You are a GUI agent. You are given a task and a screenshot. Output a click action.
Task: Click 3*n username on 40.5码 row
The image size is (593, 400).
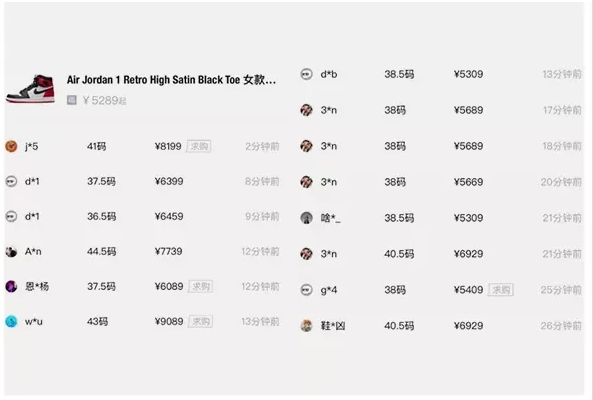329,254
